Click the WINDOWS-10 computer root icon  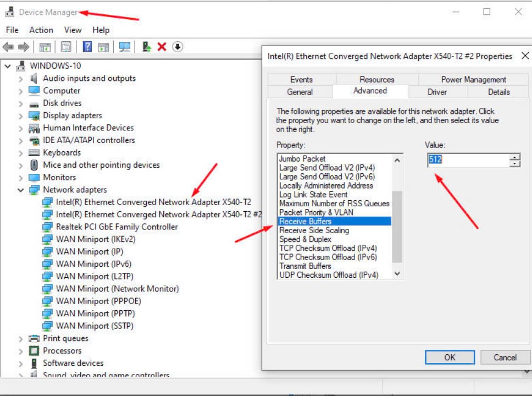[x=21, y=65]
